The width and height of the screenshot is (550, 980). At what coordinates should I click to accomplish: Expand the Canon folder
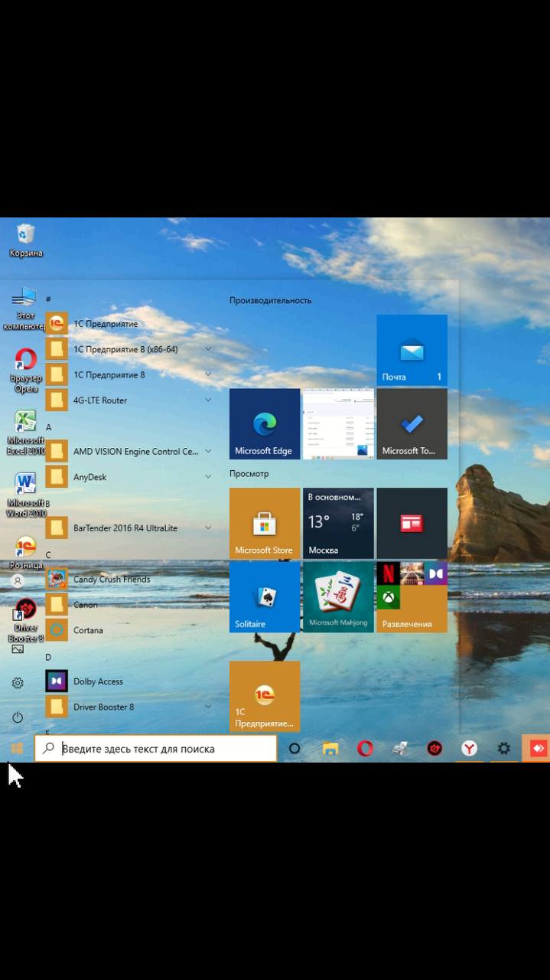tap(129, 605)
